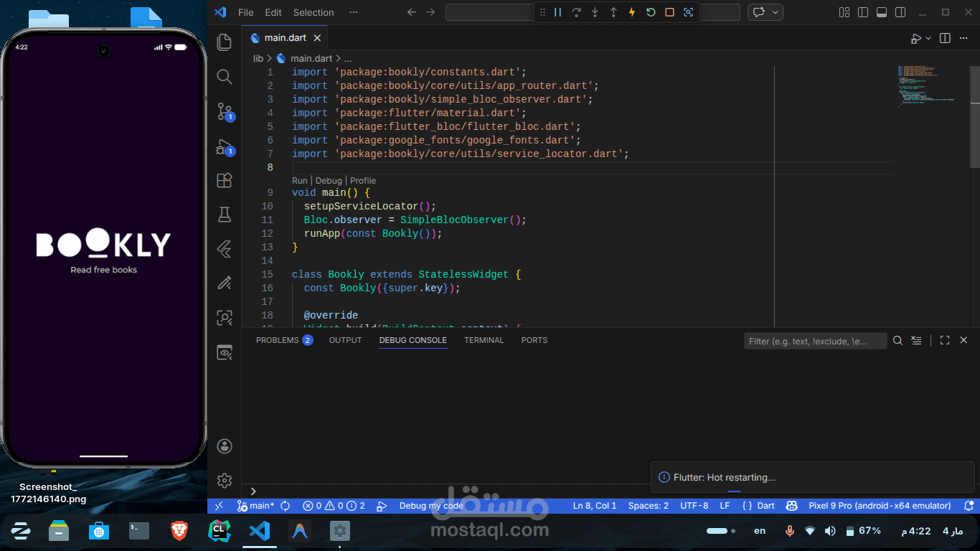Open Manage gear in activity bar
Viewport: 980px width, 551px height.
point(224,480)
